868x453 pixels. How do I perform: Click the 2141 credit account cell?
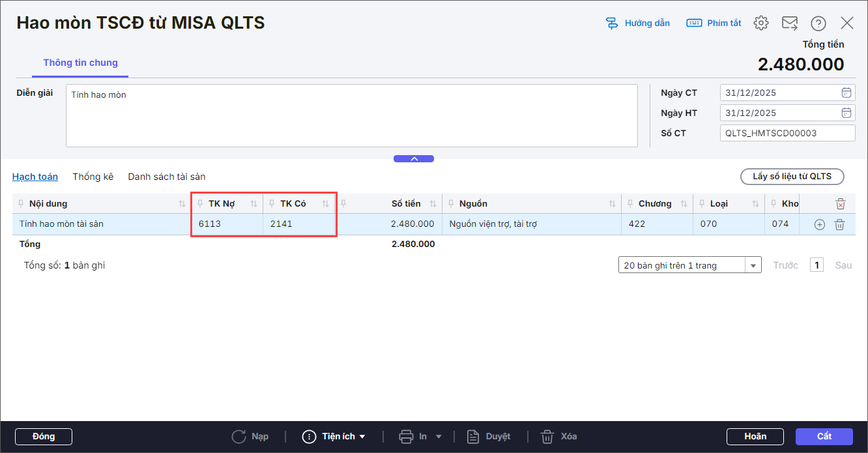click(299, 224)
